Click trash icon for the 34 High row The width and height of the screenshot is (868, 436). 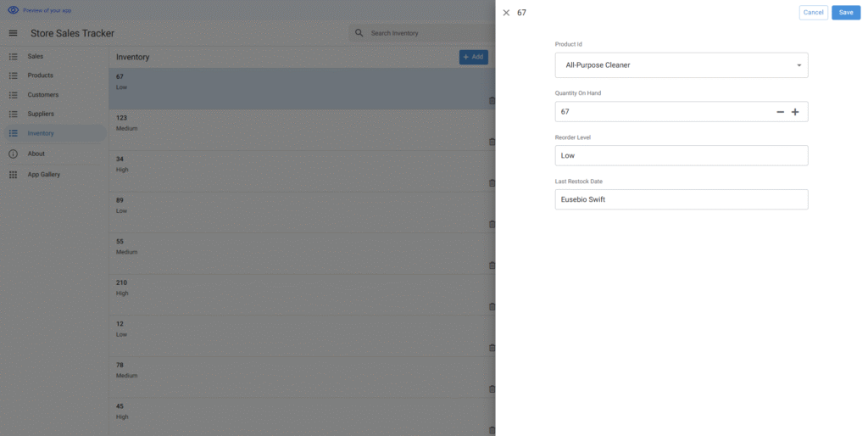492,183
